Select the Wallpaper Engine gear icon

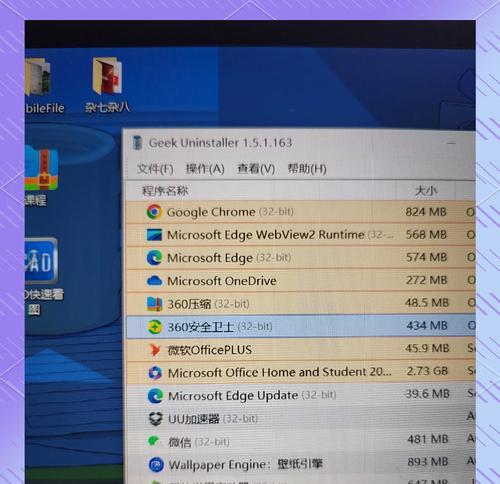(156, 465)
